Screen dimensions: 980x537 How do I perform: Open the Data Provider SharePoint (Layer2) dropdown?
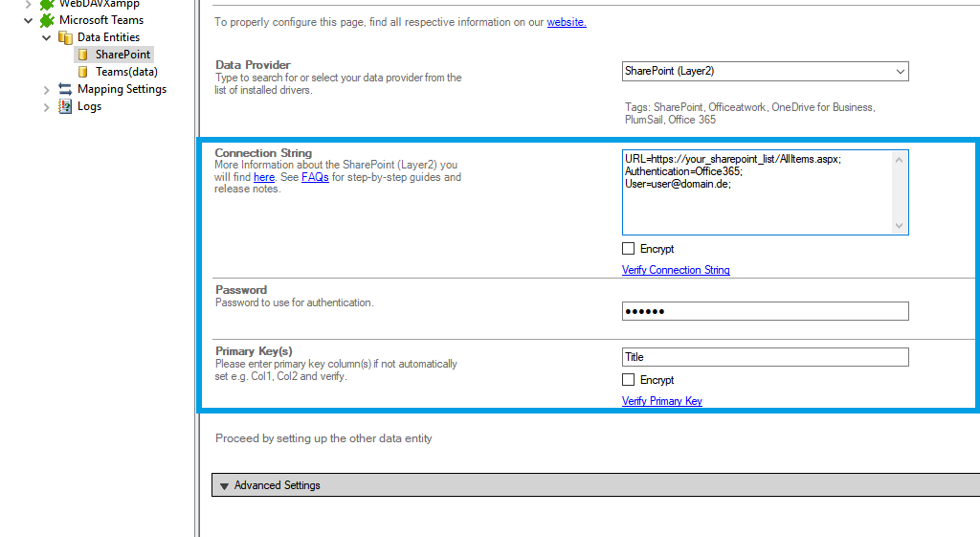899,71
